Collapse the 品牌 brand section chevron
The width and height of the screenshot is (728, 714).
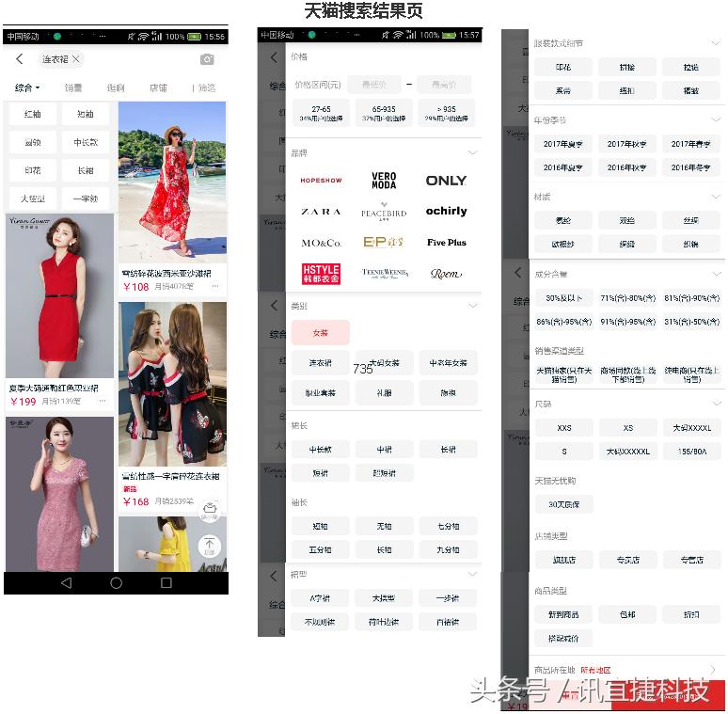[x=473, y=152]
